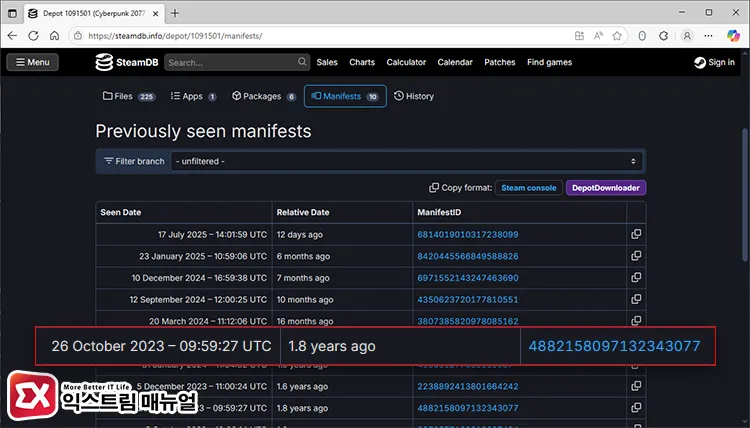Open the browser tab actions menu
The image size is (750, 428).
12,13
